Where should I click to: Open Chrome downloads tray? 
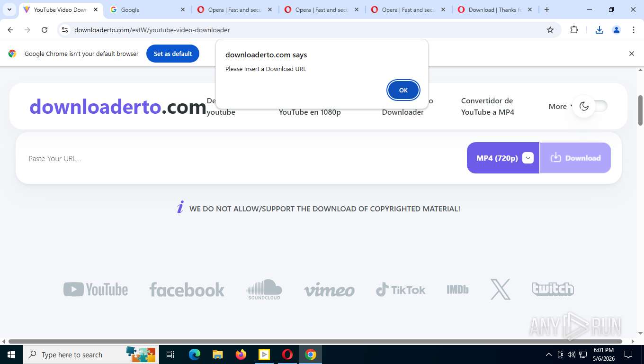pyautogui.click(x=599, y=30)
